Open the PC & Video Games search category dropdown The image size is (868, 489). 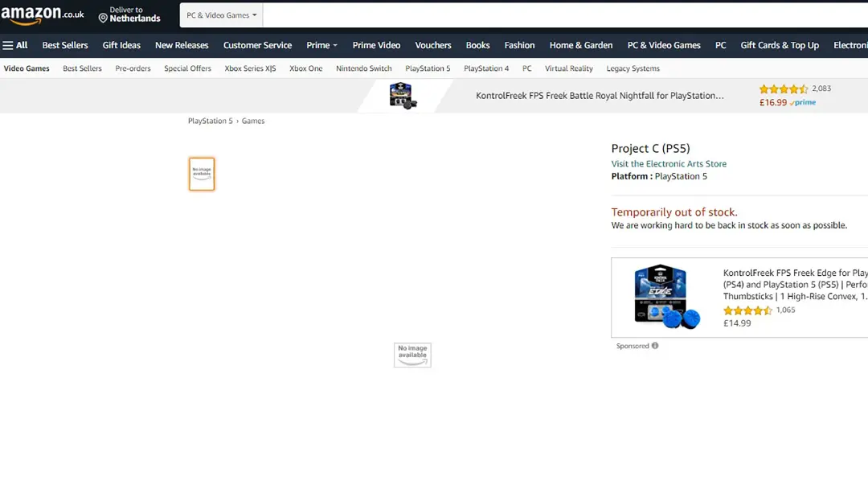pos(222,15)
